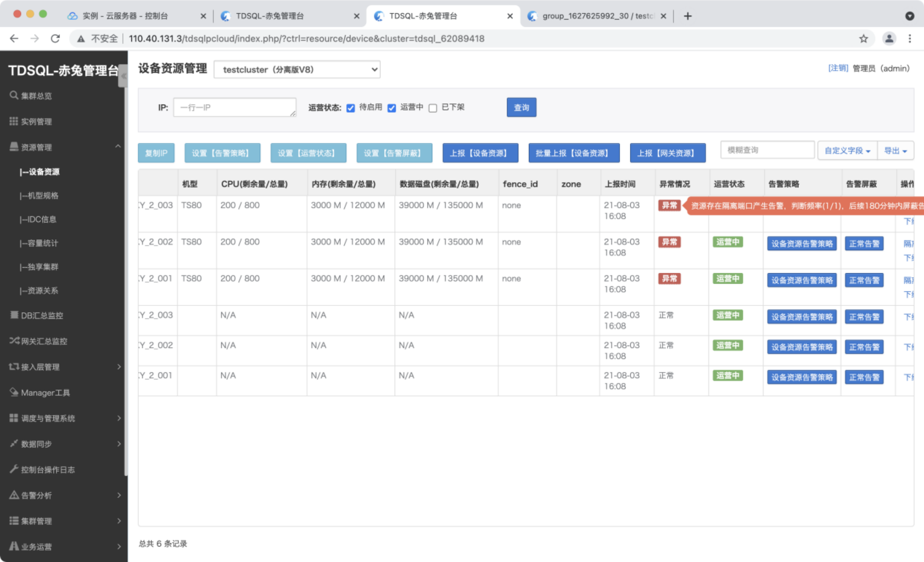Open the Chrome three-dot menu
924x562 pixels.
click(910, 39)
